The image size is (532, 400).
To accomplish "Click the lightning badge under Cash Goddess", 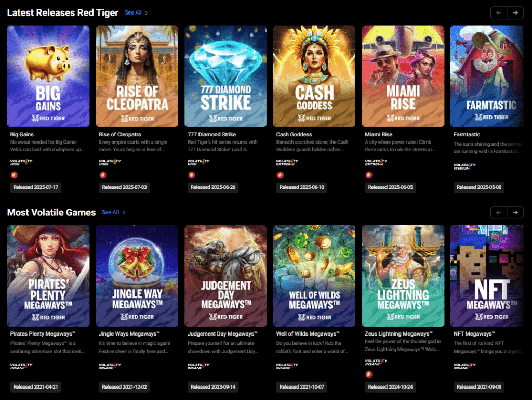I will click(x=280, y=175).
